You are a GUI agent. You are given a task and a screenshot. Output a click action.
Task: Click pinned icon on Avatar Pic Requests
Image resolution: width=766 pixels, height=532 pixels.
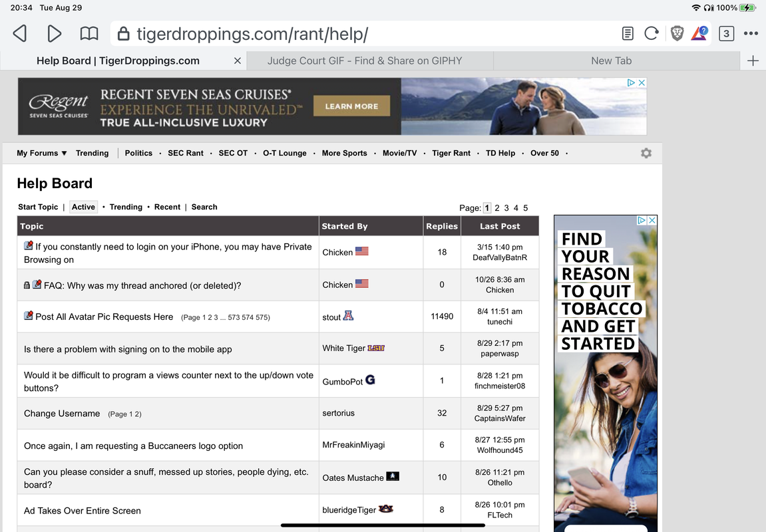tap(29, 316)
